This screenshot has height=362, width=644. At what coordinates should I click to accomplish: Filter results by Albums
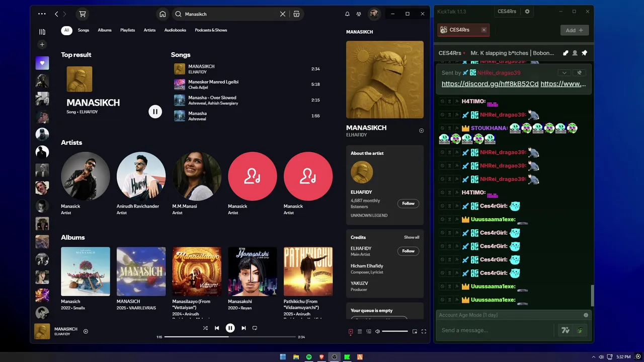pyautogui.click(x=105, y=30)
